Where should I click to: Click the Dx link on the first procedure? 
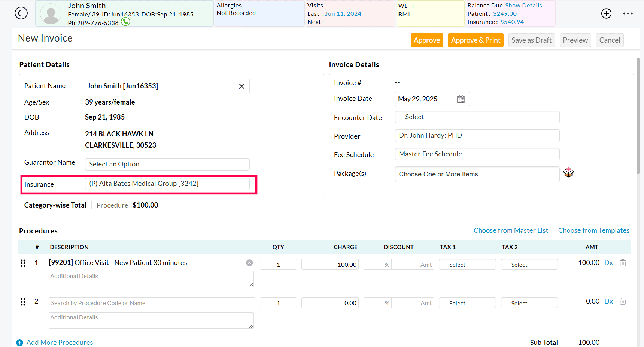pyautogui.click(x=608, y=263)
